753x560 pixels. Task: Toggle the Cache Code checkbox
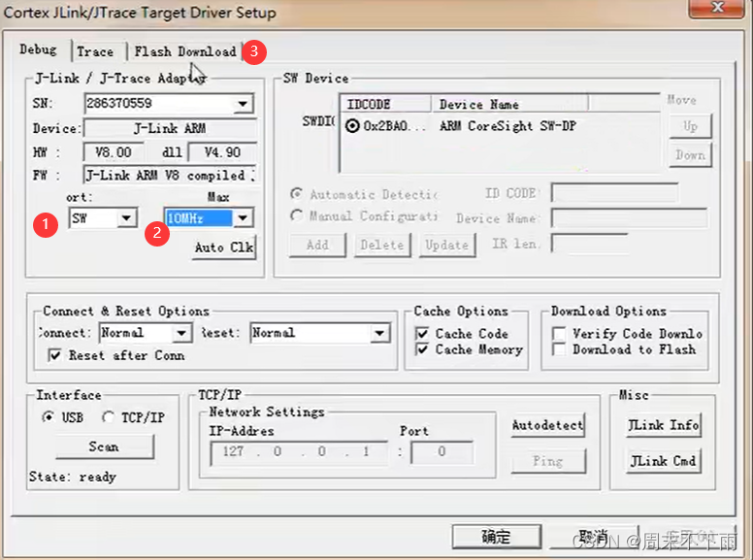pos(422,333)
